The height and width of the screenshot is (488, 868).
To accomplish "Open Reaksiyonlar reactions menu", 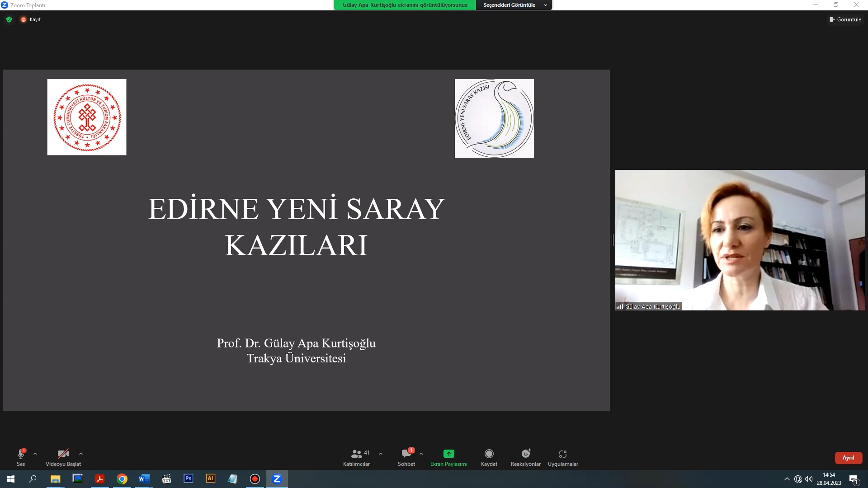I will click(526, 457).
